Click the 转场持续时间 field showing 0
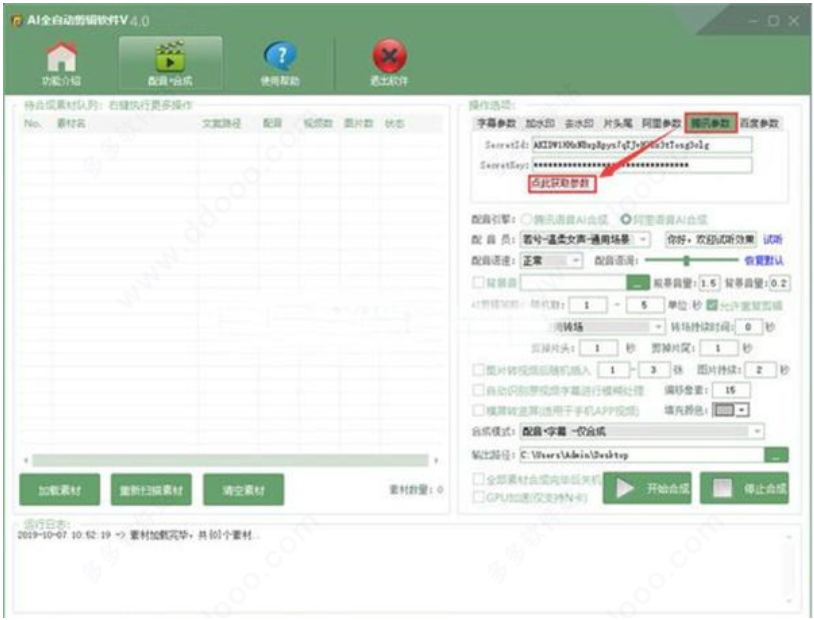 (748, 327)
